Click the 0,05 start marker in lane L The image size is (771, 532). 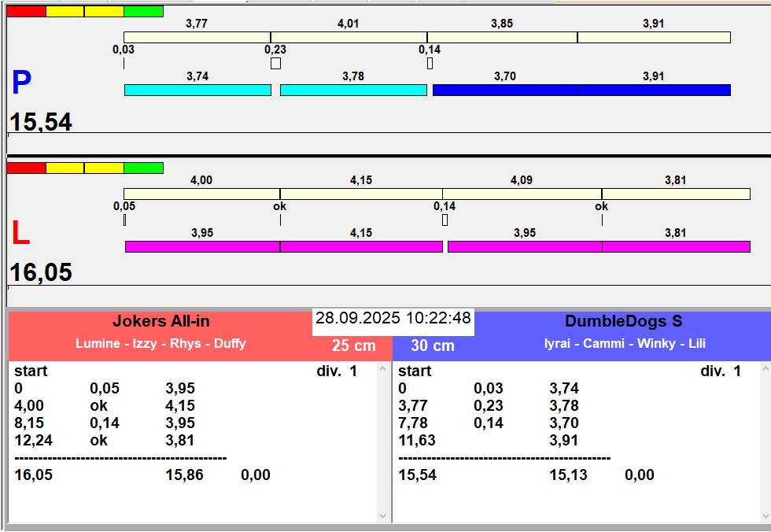pyautogui.click(x=125, y=220)
